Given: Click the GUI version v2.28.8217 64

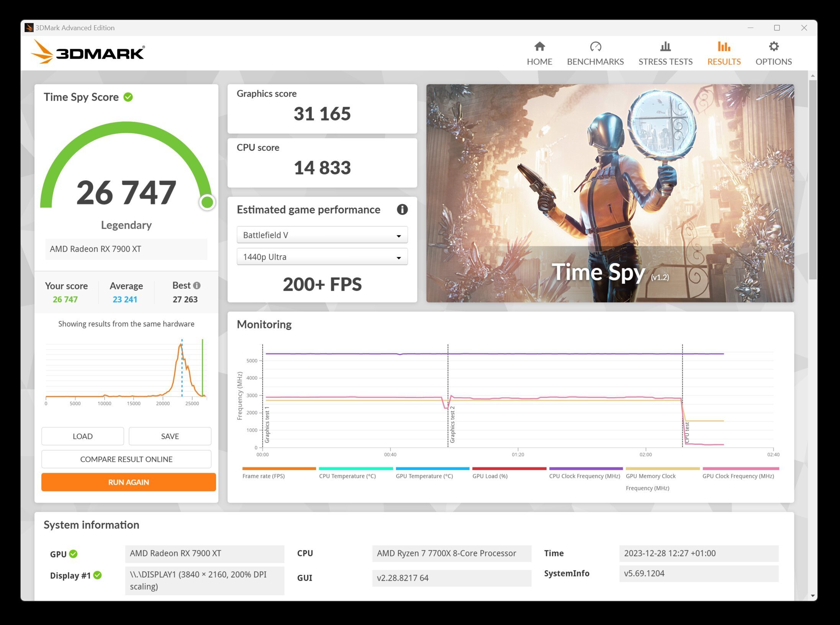Looking at the screenshot, I should (x=452, y=578).
